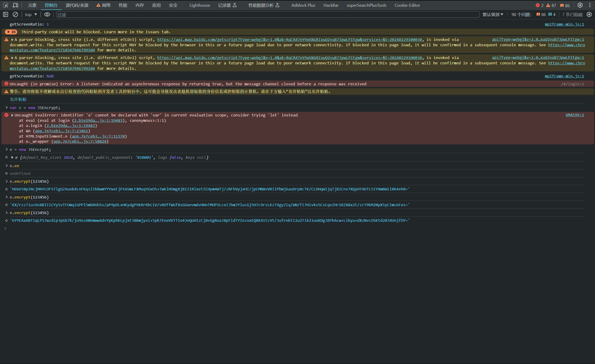Screen dimensions: 595x364
Task: Open second warning's api?type=webgl source link
Action: pyautogui.click(x=538, y=57)
